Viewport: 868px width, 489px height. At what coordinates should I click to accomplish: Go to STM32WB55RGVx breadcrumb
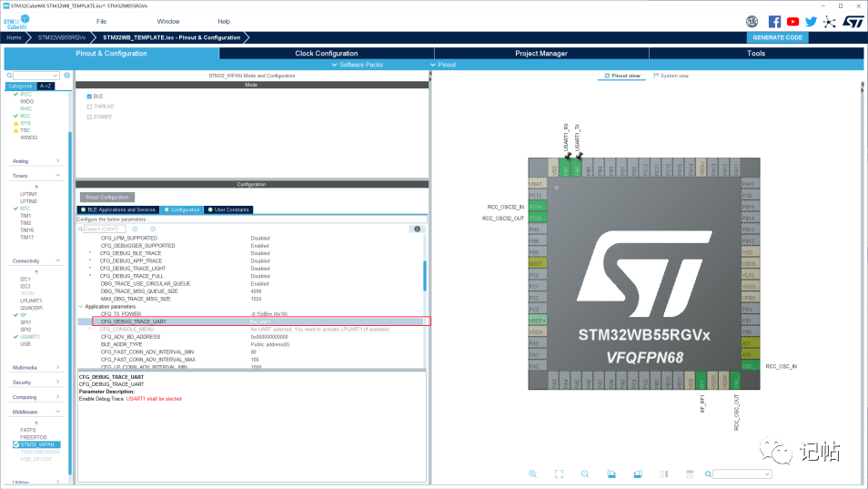[62, 37]
